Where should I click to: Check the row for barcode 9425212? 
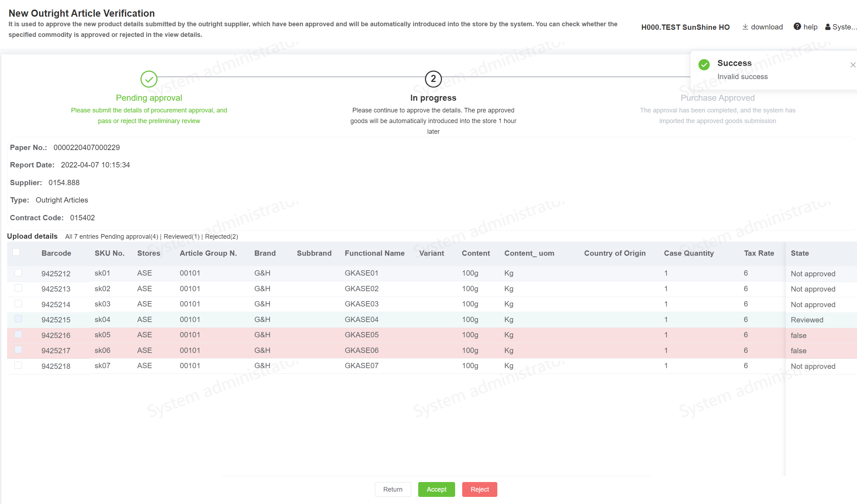point(18,273)
